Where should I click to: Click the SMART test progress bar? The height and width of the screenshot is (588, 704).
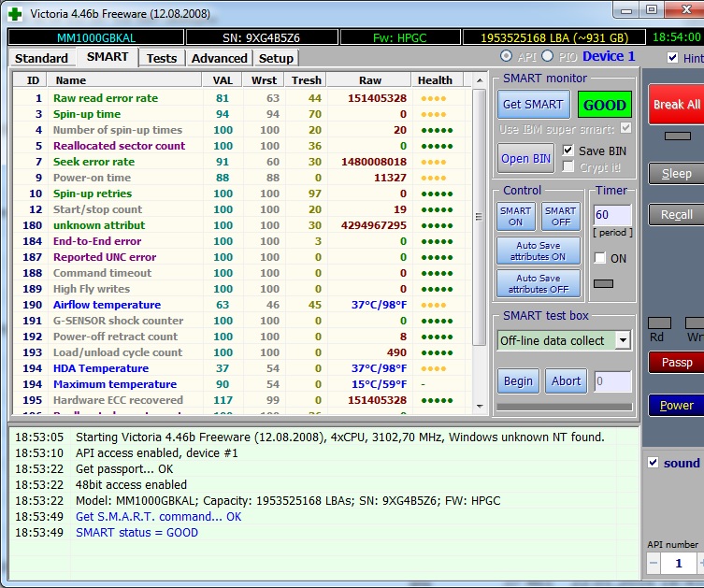[x=565, y=407]
